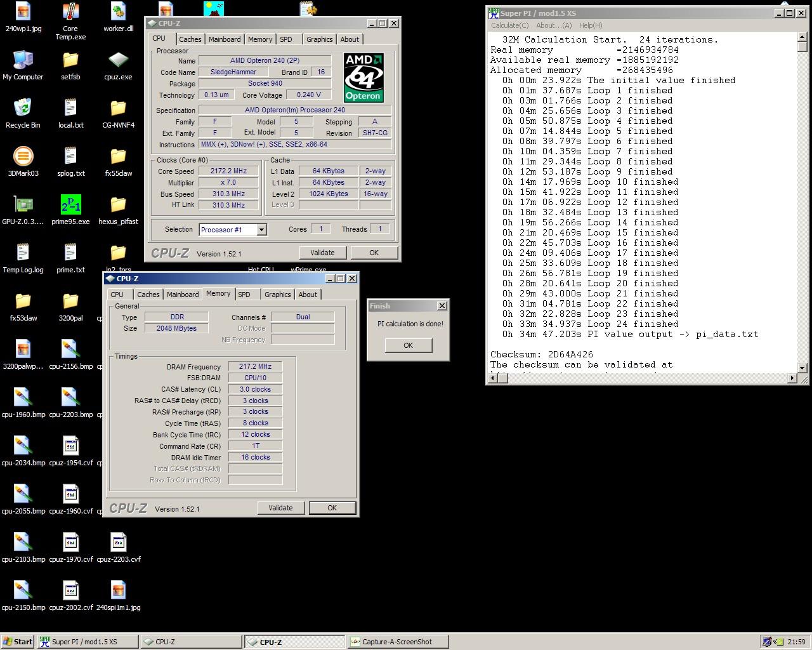Open SPD tab in upper CPU-Z window
812x650 pixels.
(286, 39)
